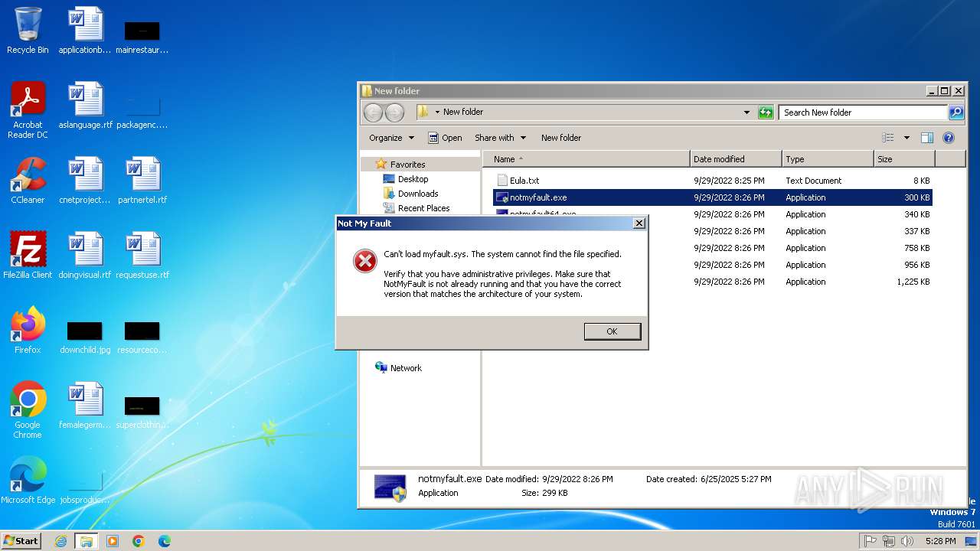Click the Windows Explorer taskbar button
Viewport: 980px width, 551px height.
[x=87, y=541]
